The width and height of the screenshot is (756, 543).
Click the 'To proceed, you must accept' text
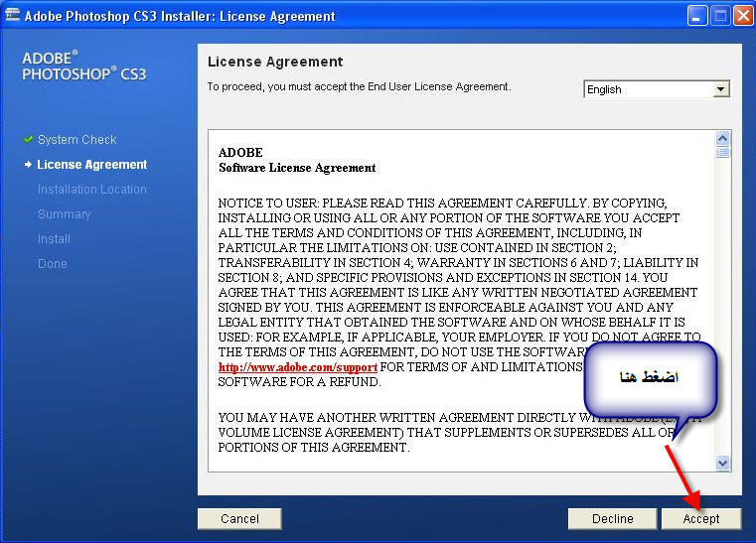coord(359,86)
